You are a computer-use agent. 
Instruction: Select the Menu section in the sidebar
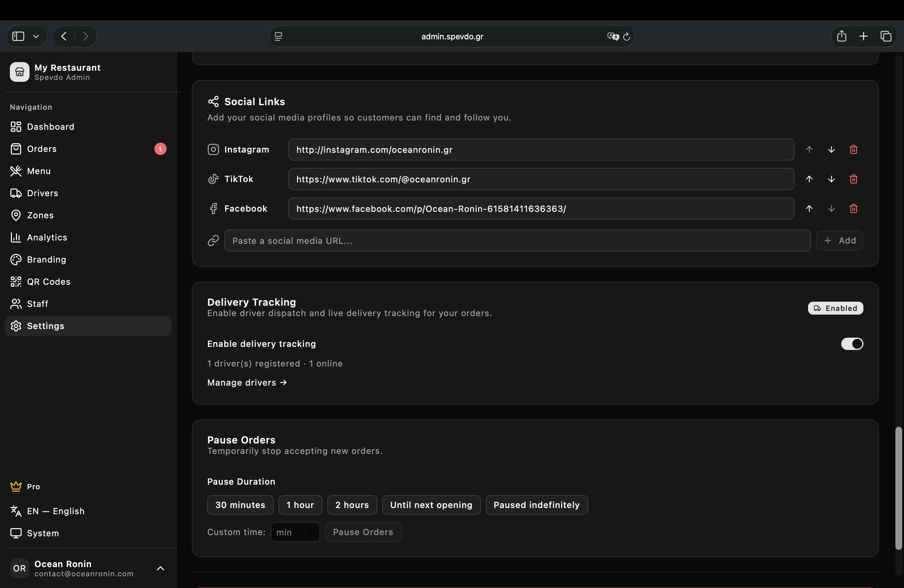(x=38, y=171)
